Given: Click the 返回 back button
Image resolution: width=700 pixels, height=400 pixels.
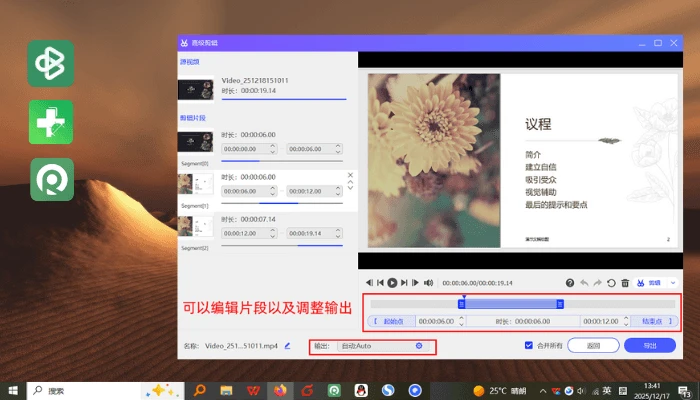Looking at the screenshot, I should (x=593, y=346).
